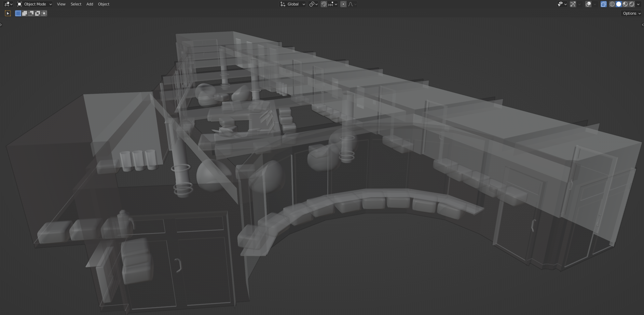This screenshot has height=315, width=644.
Task: Toggle proportional editing
Action: 343,4
